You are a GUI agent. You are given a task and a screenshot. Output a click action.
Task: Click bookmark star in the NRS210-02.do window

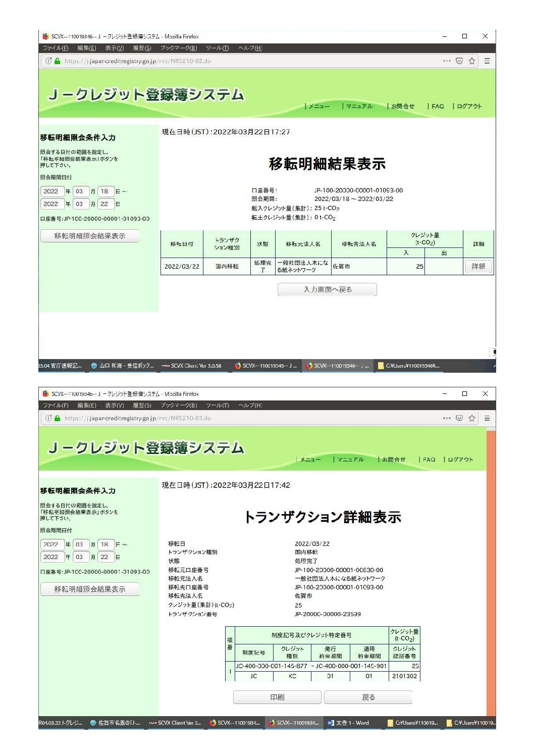pyautogui.click(x=472, y=61)
